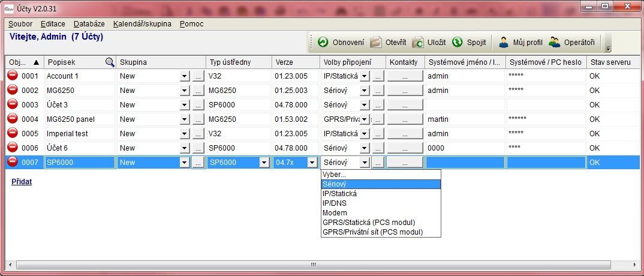Viewport: 644px width, 276px height.
Task: Click the Obnovení refresh icon
Action: (323, 43)
